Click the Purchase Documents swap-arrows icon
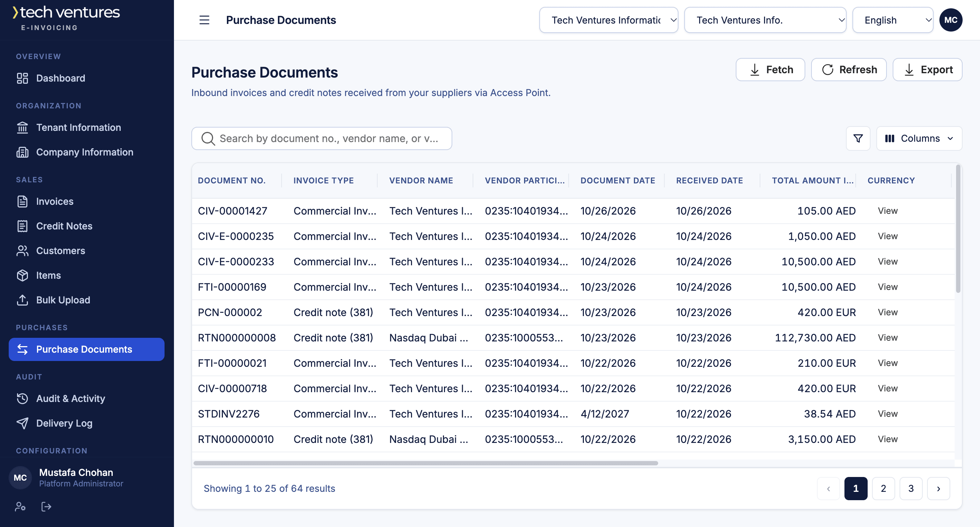Image resolution: width=980 pixels, height=527 pixels. pos(22,349)
